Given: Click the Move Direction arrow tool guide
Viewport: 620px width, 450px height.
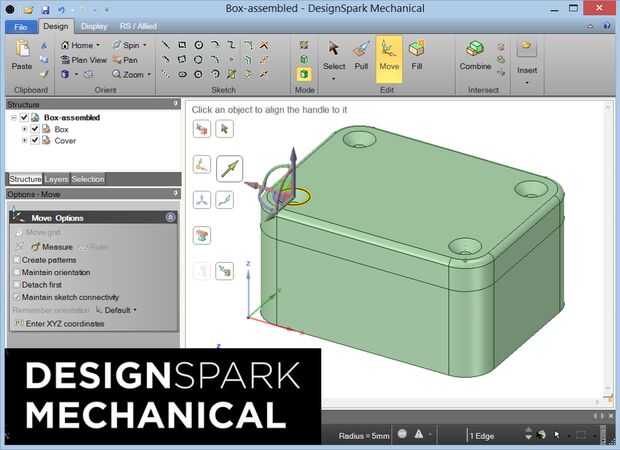Looking at the screenshot, I should pos(229,168).
